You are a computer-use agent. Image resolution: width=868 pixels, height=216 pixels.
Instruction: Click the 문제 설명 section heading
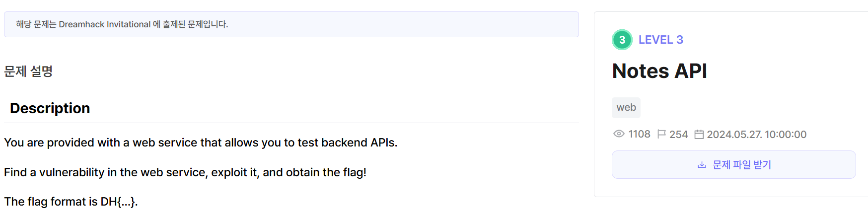(x=28, y=72)
